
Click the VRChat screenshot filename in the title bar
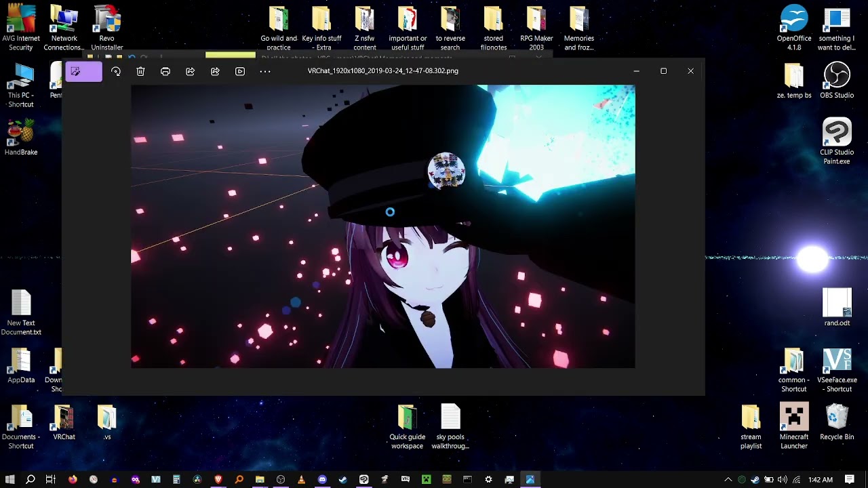[x=383, y=70]
